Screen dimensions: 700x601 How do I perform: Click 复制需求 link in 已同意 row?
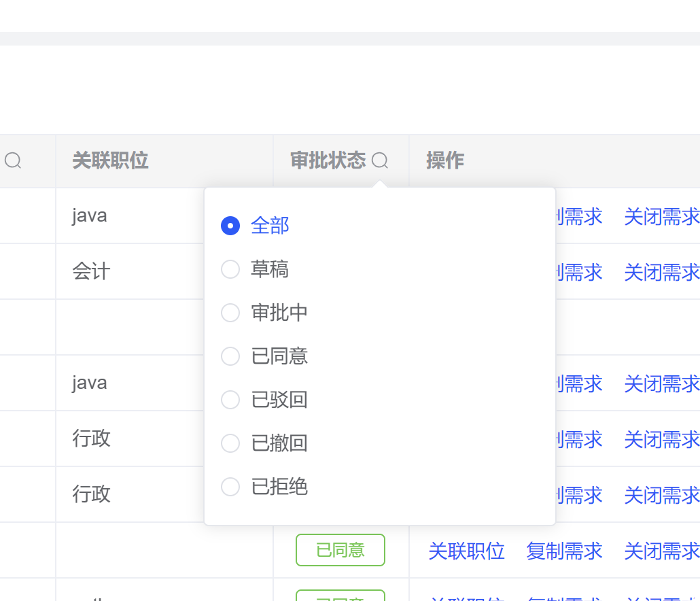click(564, 551)
